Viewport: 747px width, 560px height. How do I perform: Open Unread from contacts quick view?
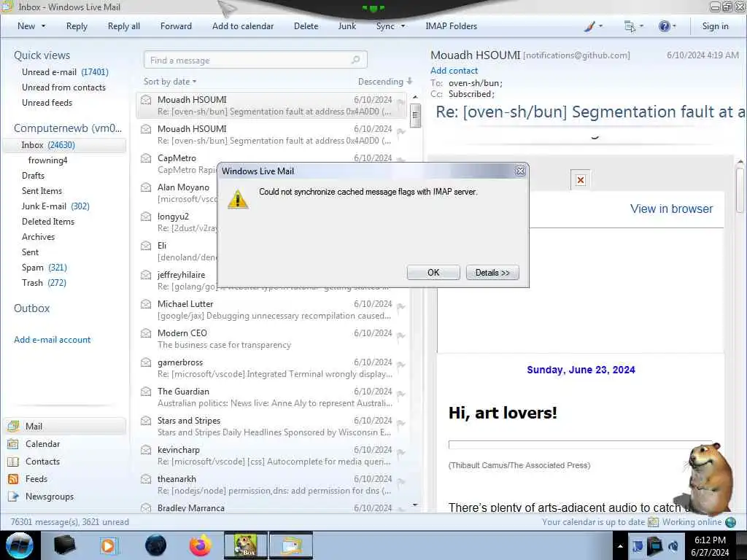[63, 87]
